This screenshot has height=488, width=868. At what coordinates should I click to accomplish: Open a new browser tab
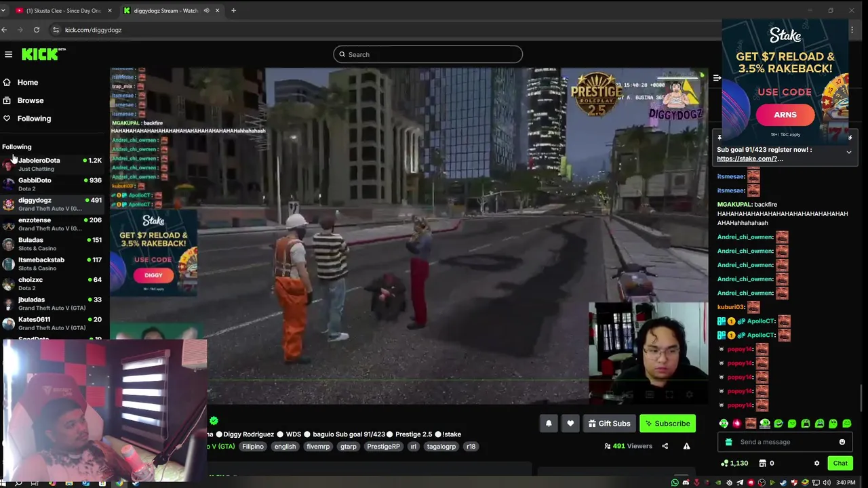pos(233,11)
